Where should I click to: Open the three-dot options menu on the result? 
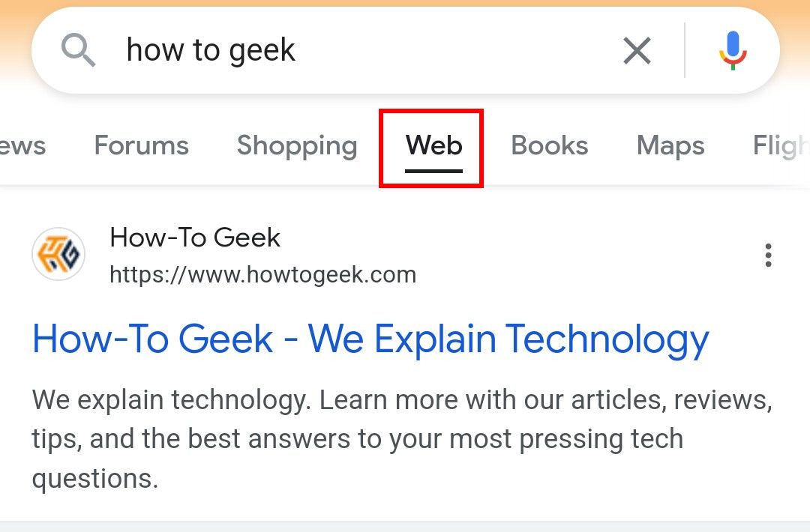coord(768,255)
